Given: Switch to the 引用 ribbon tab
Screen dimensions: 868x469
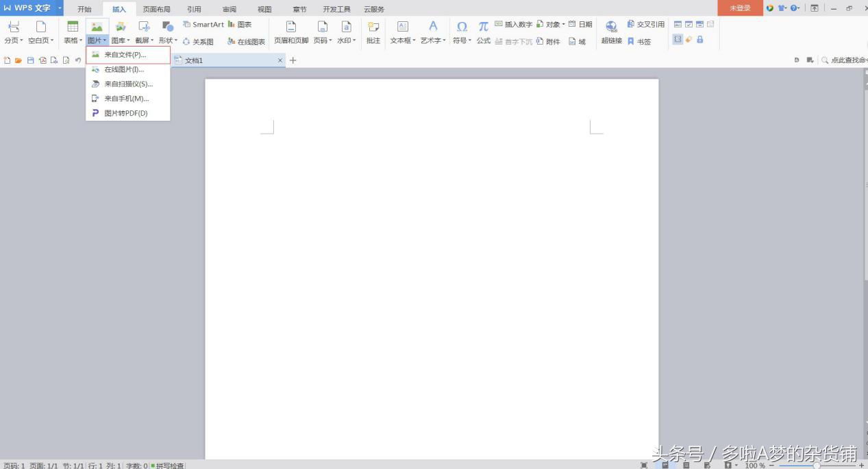Looking at the screenshot, I should [194, 9].
